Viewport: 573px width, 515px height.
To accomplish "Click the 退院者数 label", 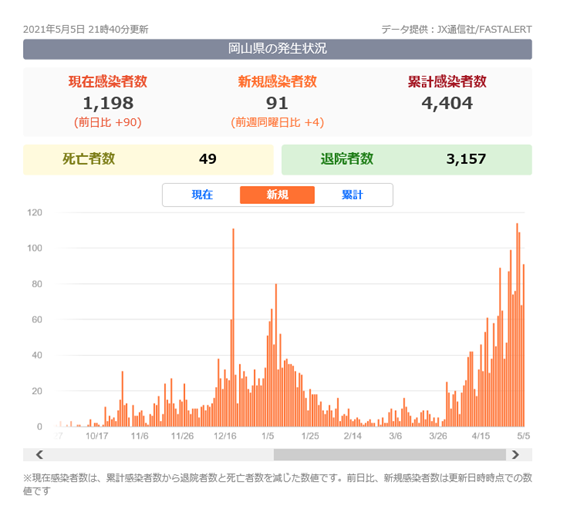I will coord(347,159).
